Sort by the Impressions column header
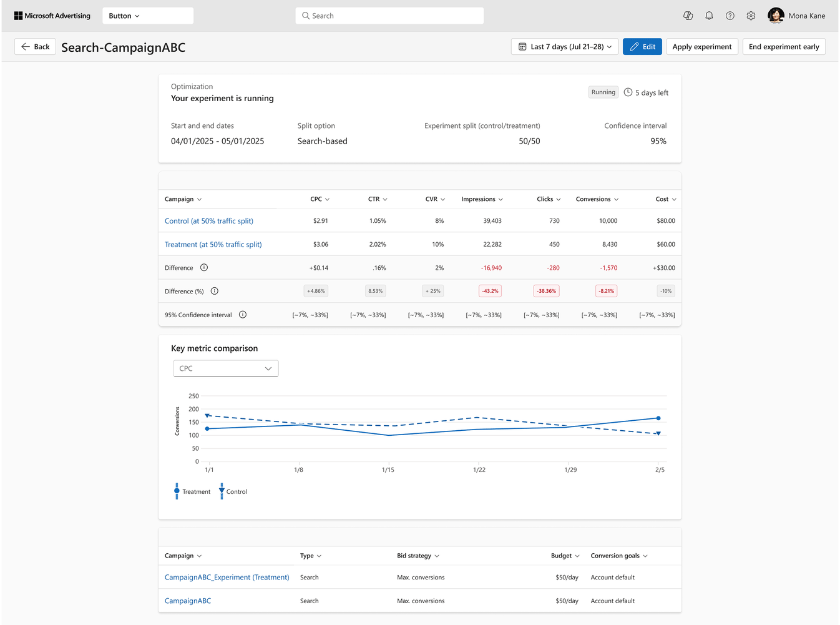Image resolution: width=840 pixels, height=625 pixels. 482,199
